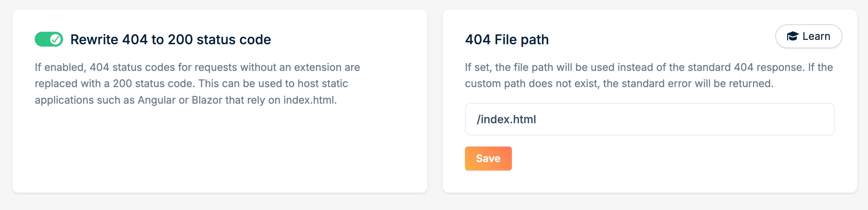The height and width of the screenshot is (210, 868).
Task: Click the "404 File path" heading
Action: point(506,40)
